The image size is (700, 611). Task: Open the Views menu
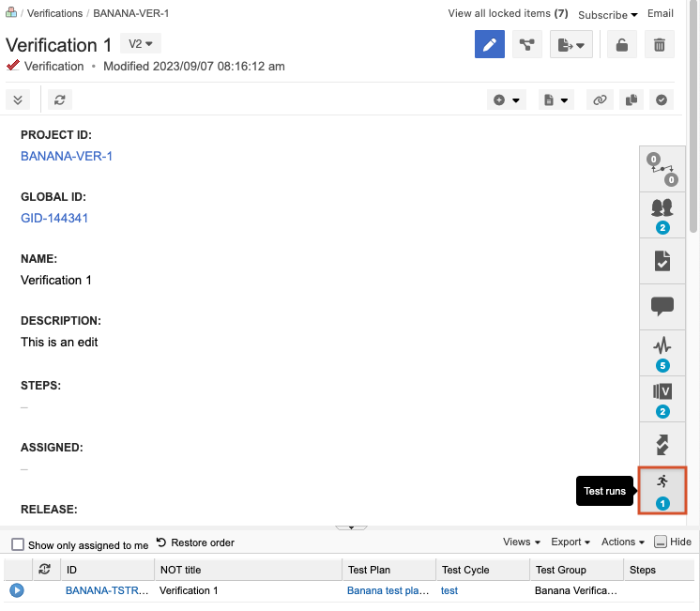click(x=522, y=542)
